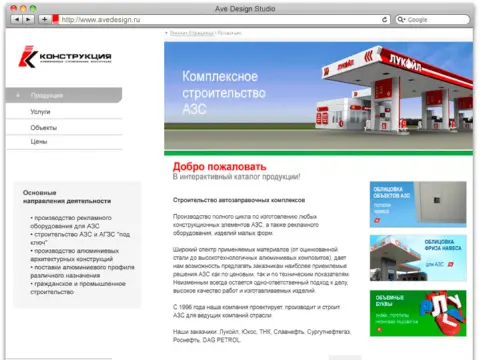Open the Продукция menu item

tap(64, 95)
